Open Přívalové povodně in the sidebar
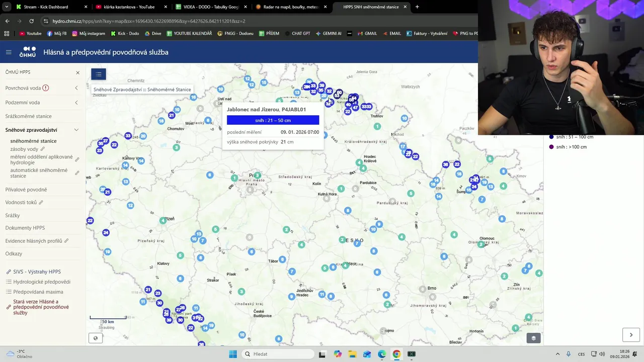644x362 pixels. pyautogui.click(x=26, y=190)
